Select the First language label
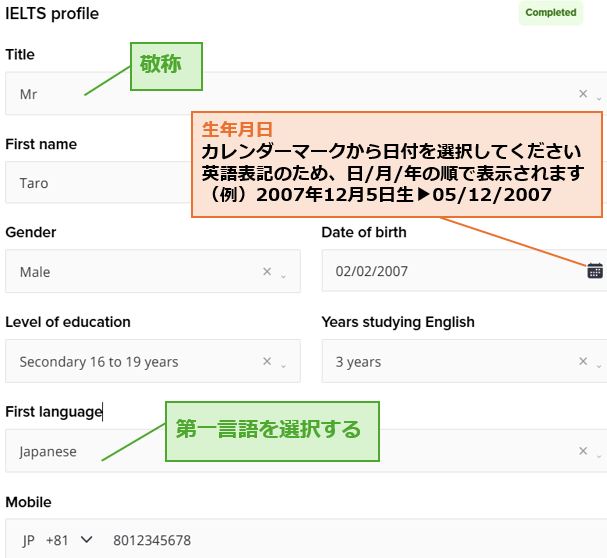 (x=54, y=412)
